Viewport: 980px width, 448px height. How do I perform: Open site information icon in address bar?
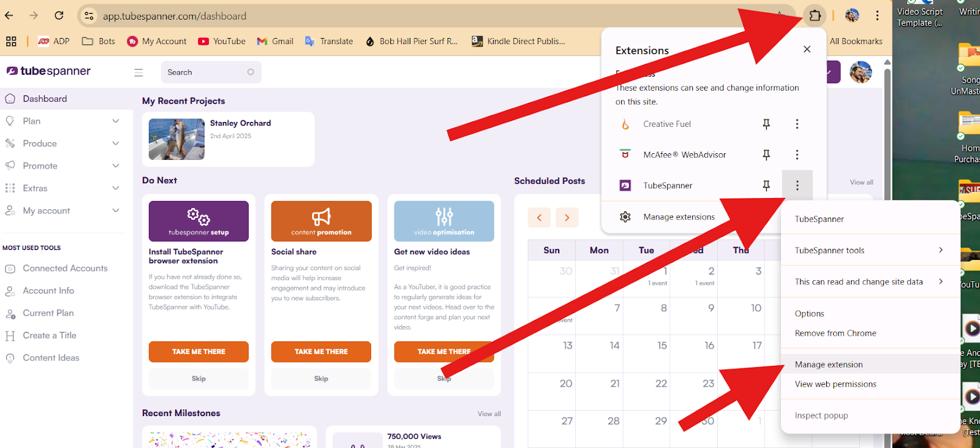(89, 16)
